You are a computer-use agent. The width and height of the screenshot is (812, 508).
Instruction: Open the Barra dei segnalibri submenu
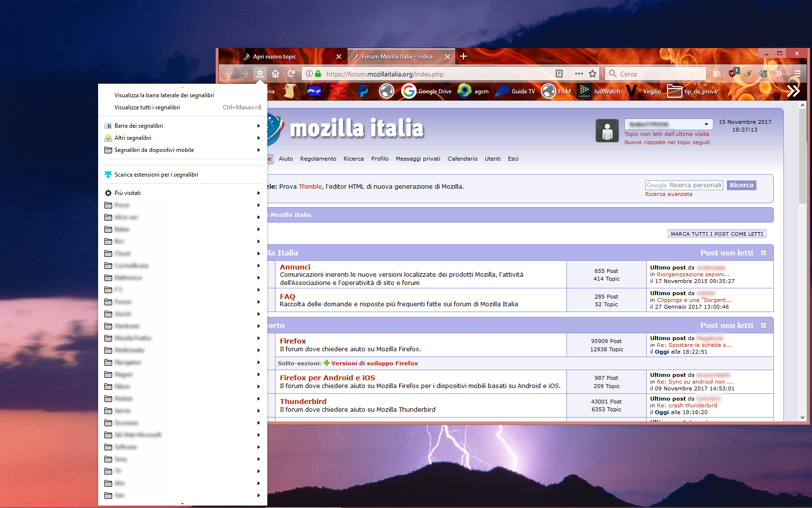pos(183,126)
